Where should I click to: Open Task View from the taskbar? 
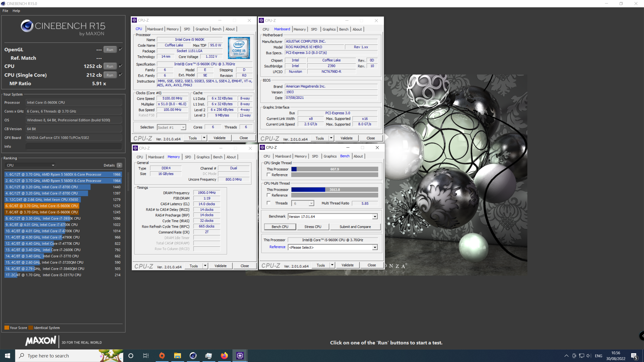point(146,356)
